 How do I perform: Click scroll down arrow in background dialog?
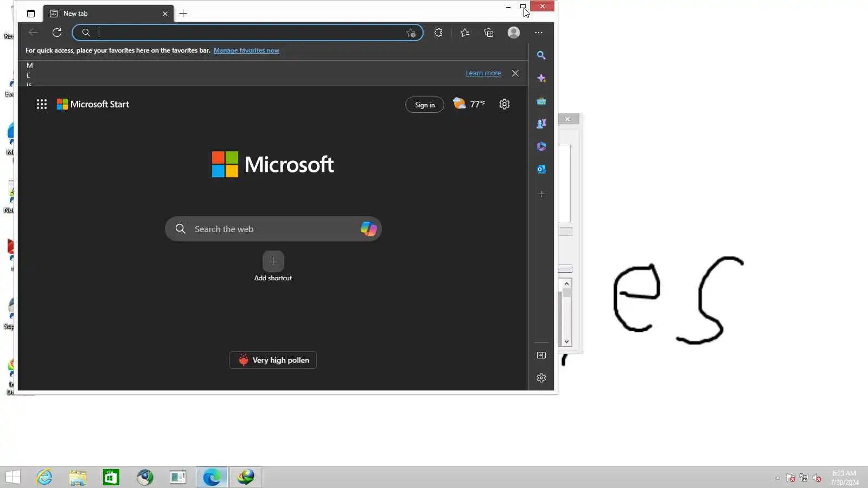[566, 342]
